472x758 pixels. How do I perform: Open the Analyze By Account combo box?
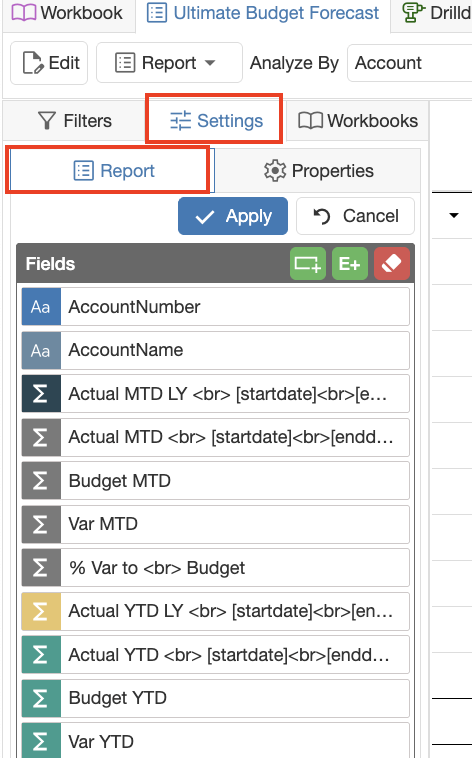[x=410, y=63]
